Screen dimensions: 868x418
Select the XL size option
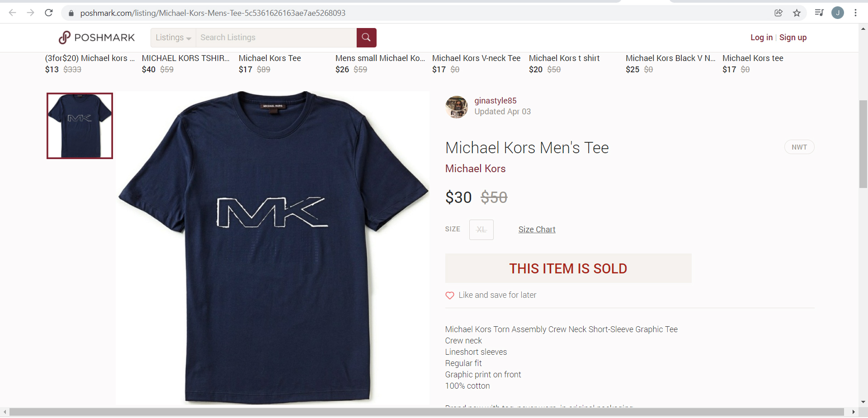[x=481, y=230]
